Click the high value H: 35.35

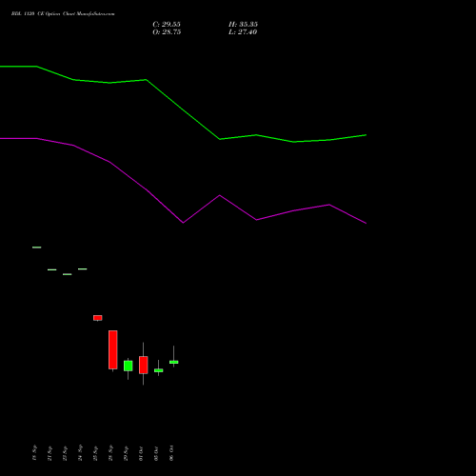[243, 25]
